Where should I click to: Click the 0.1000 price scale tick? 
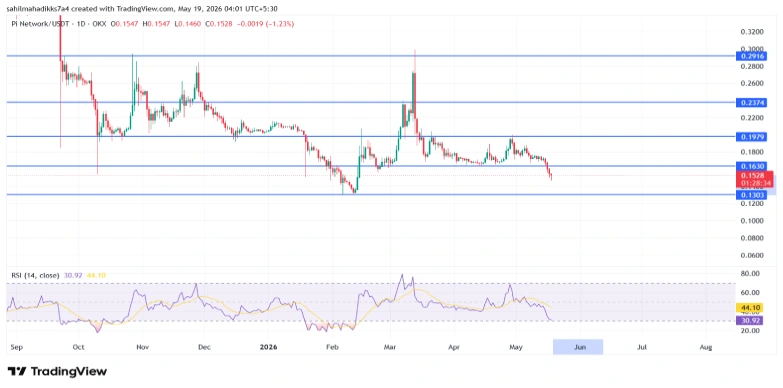click(x=751, y=221)
